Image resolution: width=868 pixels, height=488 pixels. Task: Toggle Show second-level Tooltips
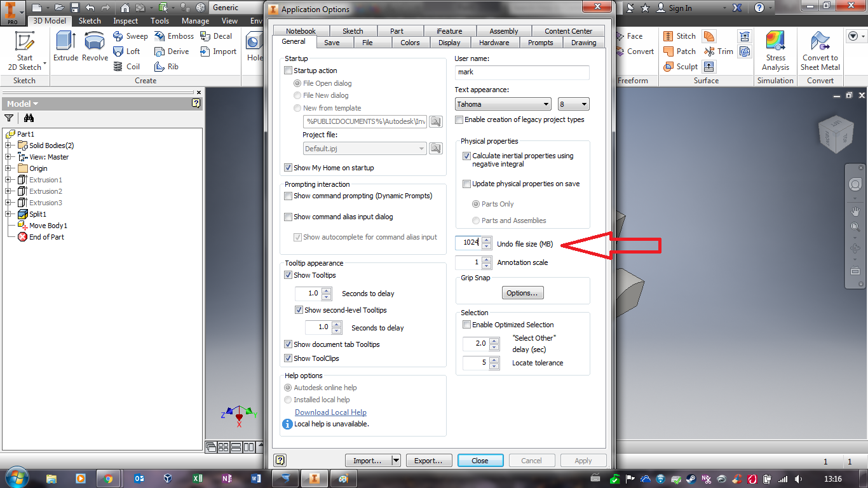(x=299, y=311)
